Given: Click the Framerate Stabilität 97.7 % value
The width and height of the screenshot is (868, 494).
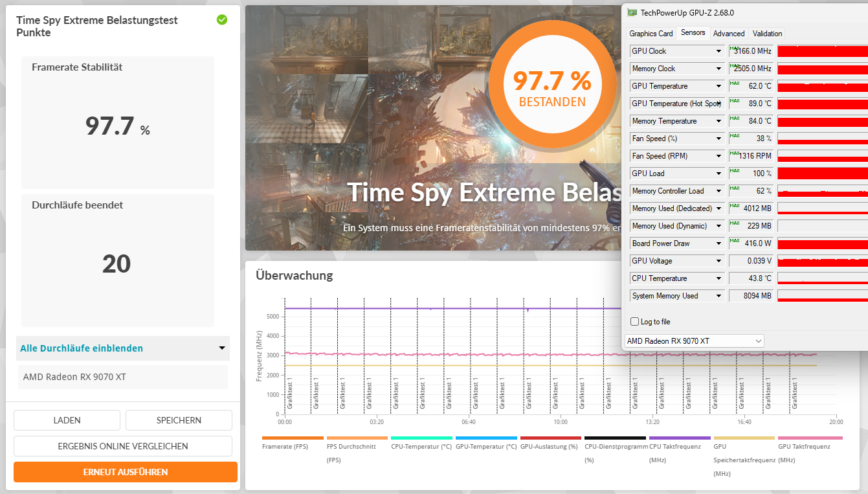Looking at the screenshot, I should (x=117, y=126).
